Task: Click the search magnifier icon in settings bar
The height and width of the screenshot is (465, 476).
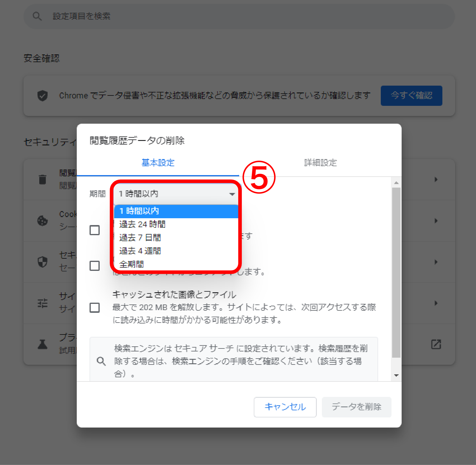Action: point(37,16)
